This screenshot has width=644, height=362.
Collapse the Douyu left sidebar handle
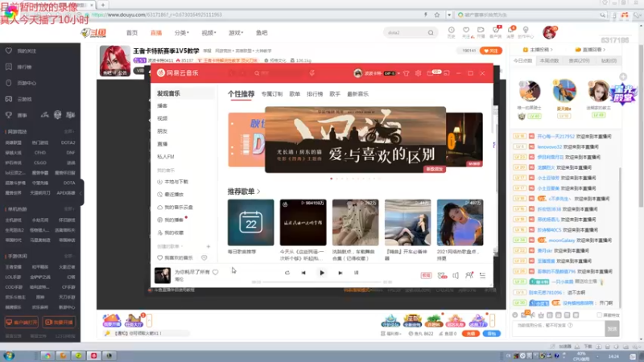tap(82, 192)
